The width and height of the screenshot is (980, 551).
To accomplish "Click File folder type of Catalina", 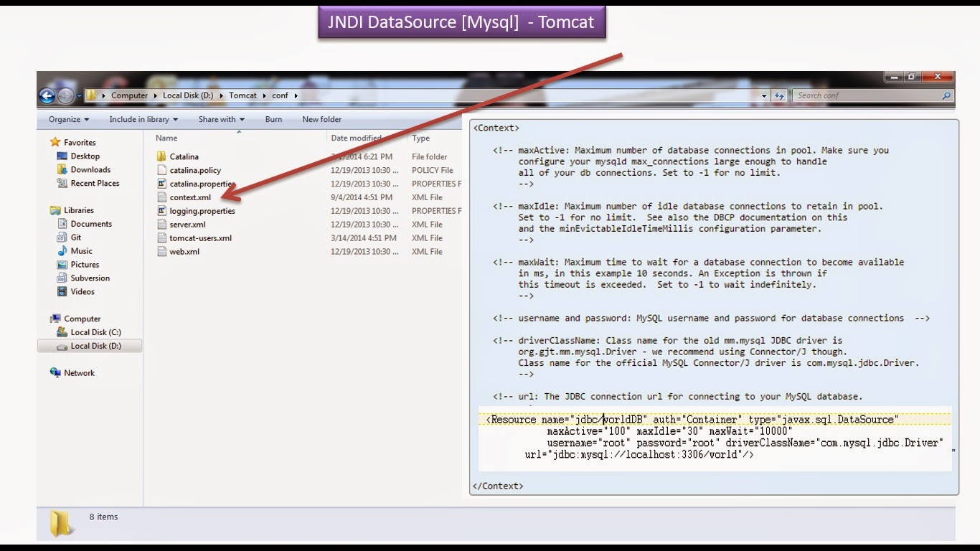I will click(430, 156).
